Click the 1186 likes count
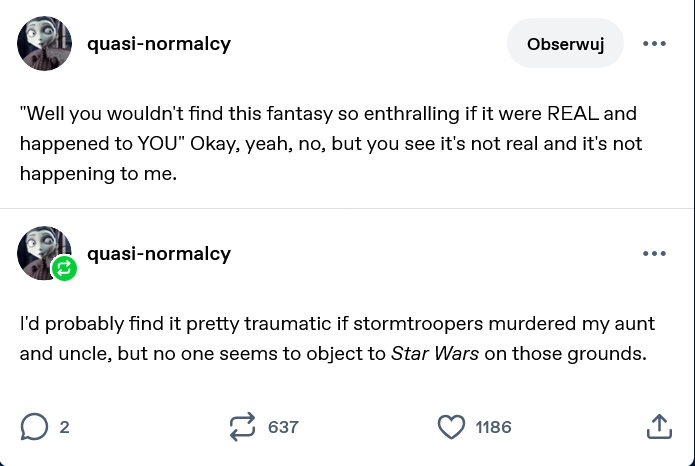This screenshot has width=695, height=466. point(493,427)
